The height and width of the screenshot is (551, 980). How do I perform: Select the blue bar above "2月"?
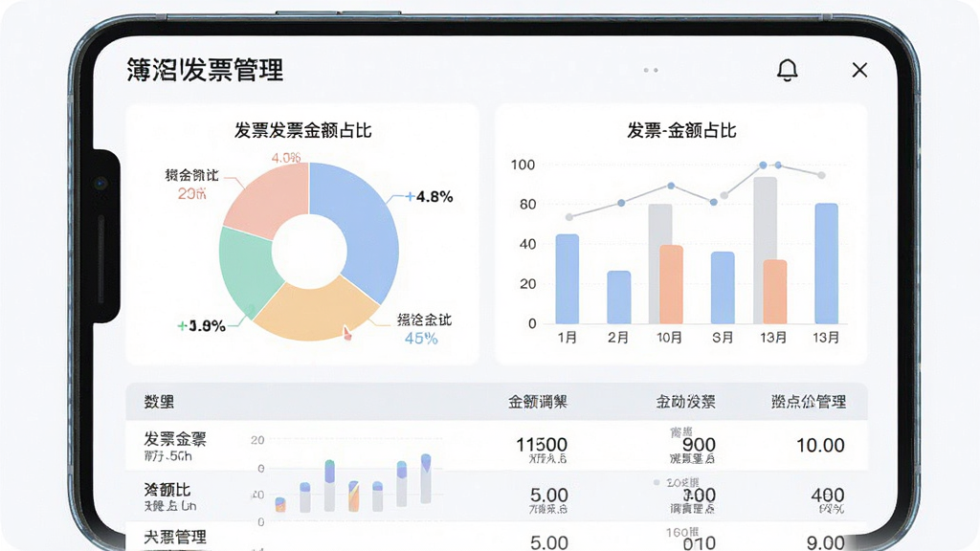point(619,298)
